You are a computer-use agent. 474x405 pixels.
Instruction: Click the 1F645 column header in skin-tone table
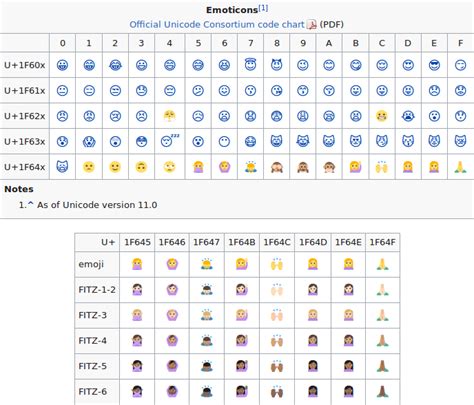(x=137, y=242)
